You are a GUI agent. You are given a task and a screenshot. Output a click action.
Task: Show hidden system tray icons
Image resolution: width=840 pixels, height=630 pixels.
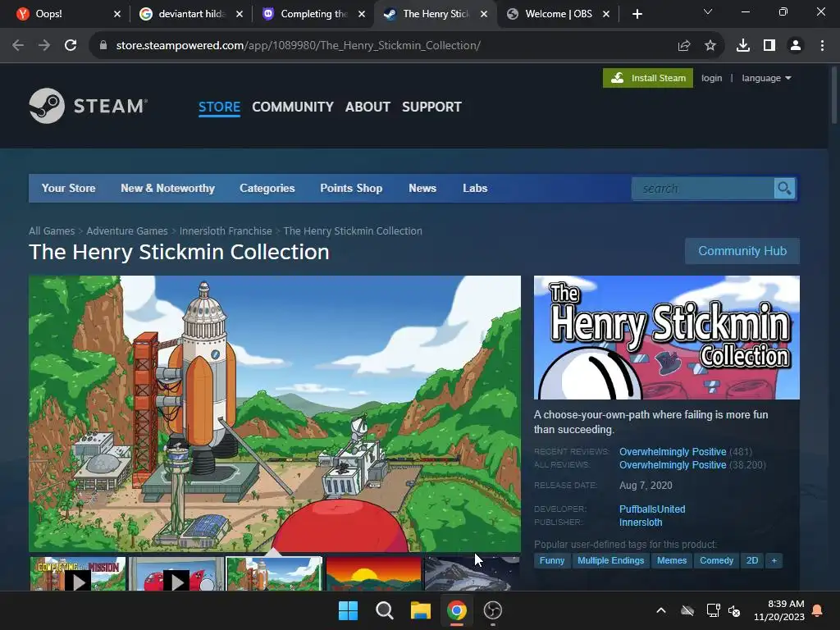pos(661,610)
